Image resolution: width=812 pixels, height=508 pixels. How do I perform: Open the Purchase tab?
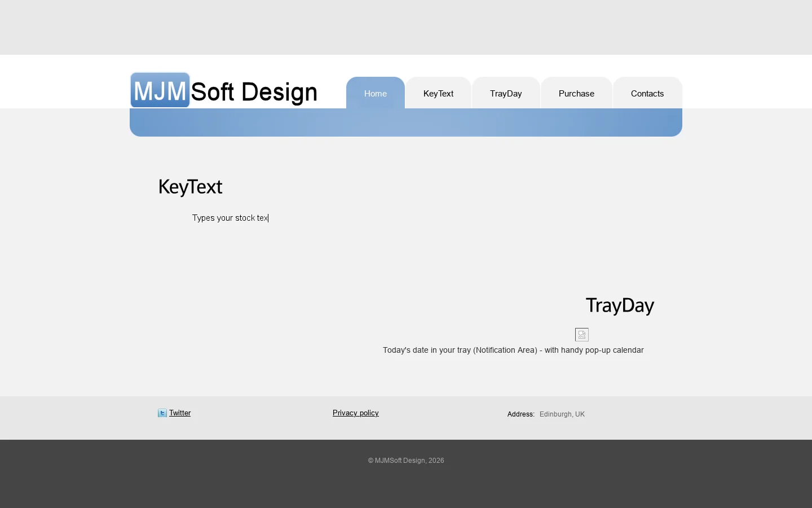(576, 93)
